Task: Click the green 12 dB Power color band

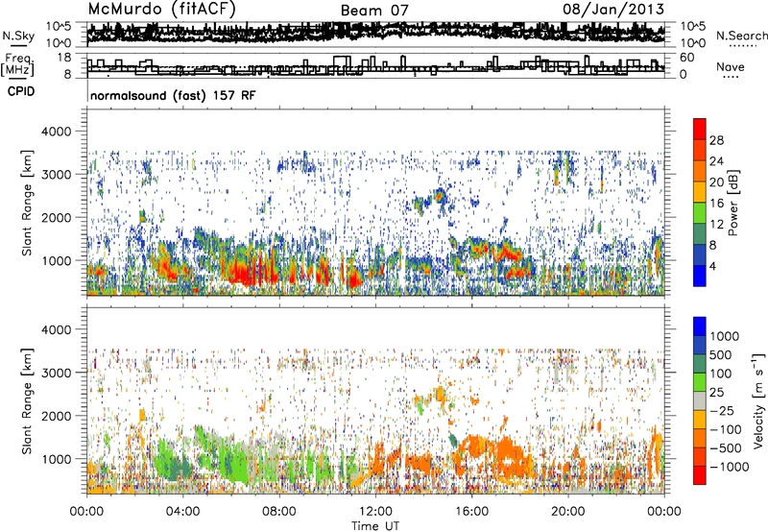Action: (x=700, y=212)
